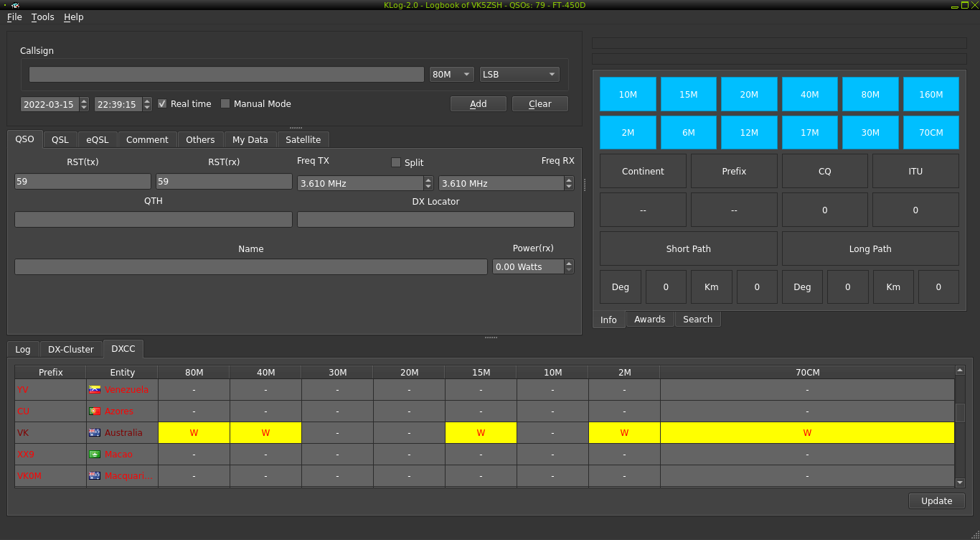980x540 pixels.
Task: Open the LSB mode dropdown
Action: [519, 75]
